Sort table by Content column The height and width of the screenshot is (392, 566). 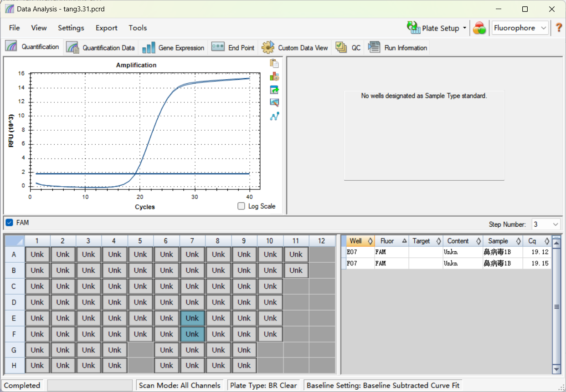[x=463, y=241]
